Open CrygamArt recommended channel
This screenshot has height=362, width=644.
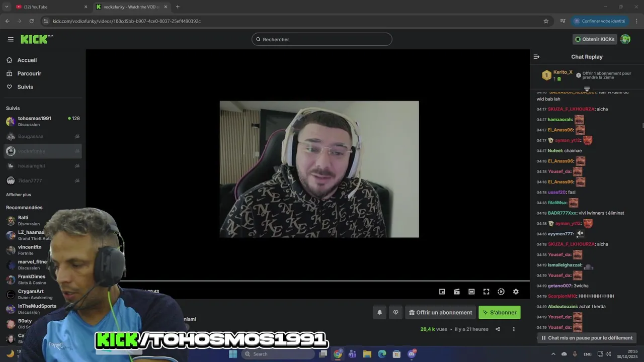click(30, 294)
